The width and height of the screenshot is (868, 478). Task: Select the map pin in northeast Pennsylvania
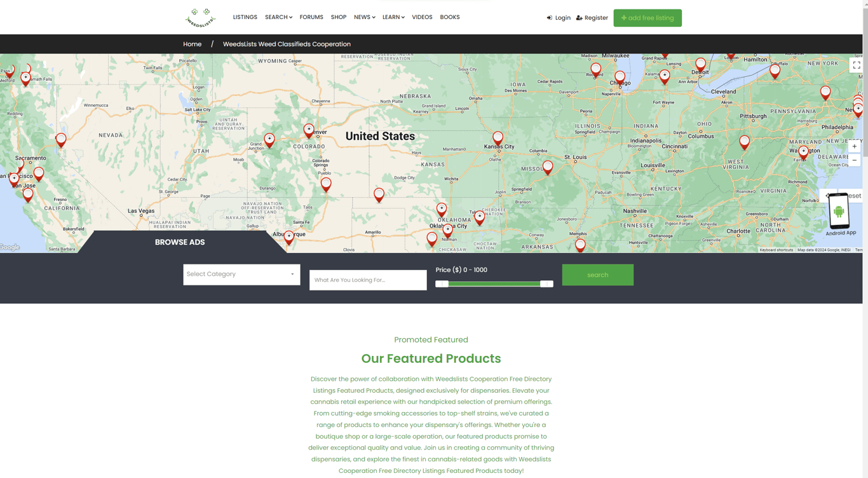(x=825, y=93)
